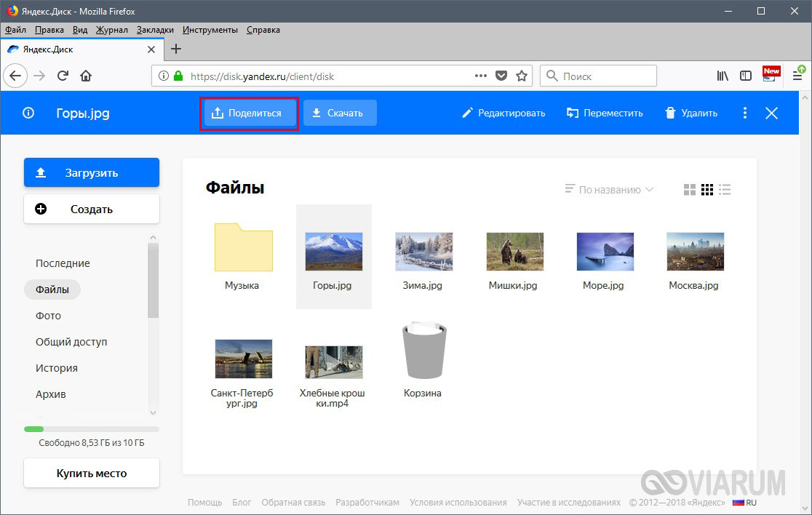This screenshot has width=812, height=515.
Task: Click the Горы.jpg image thumbnail
Action: coord(333,252)
